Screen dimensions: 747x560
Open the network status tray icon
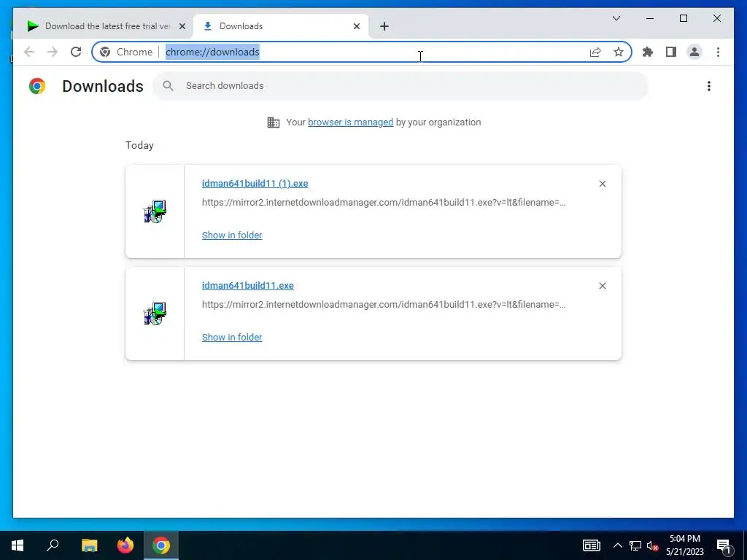(635, 545)
